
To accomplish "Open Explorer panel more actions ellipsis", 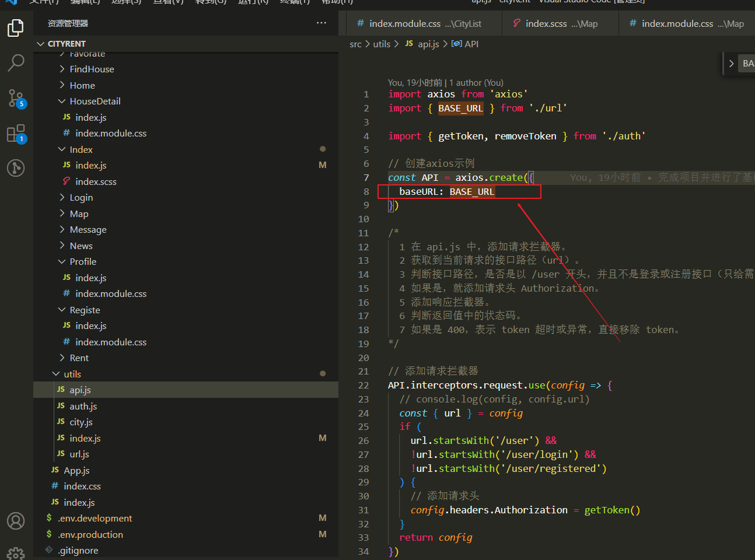I will click(x=321, y=23).
